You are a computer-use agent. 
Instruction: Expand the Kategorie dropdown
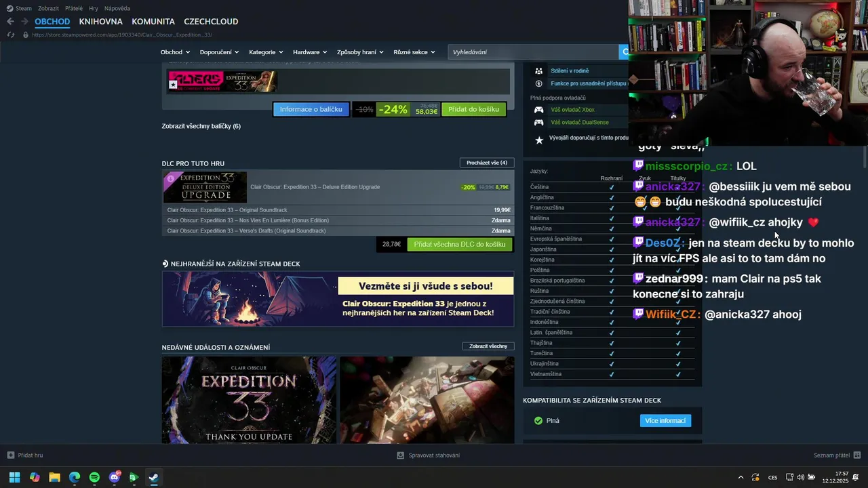[265, 52]
